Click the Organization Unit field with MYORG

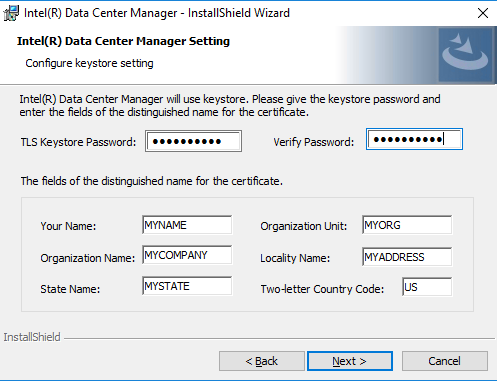pyautogui.click(x=407, y=225)
